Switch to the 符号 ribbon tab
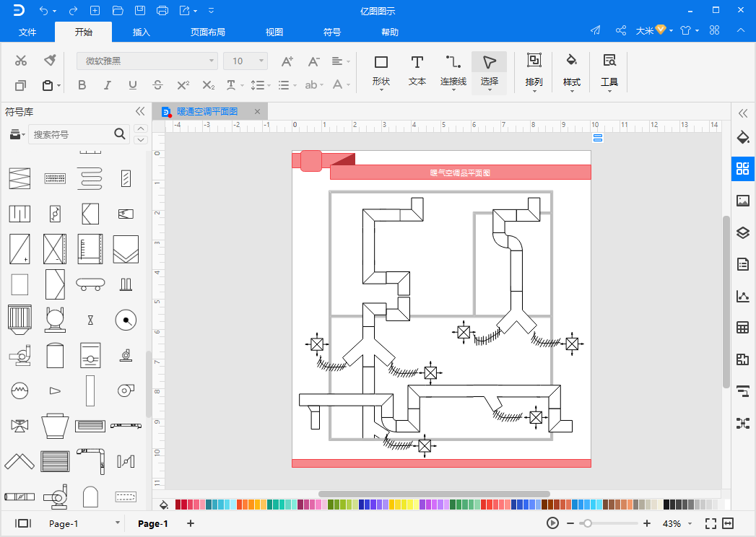The width and height of the screenshot is (756, 537). click(331, 32)
